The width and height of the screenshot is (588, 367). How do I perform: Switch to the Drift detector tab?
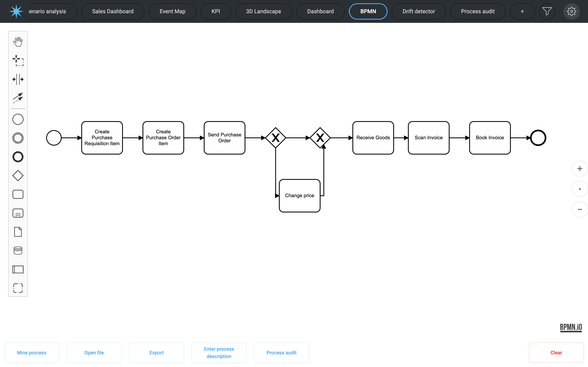click(x=418, y=11)
